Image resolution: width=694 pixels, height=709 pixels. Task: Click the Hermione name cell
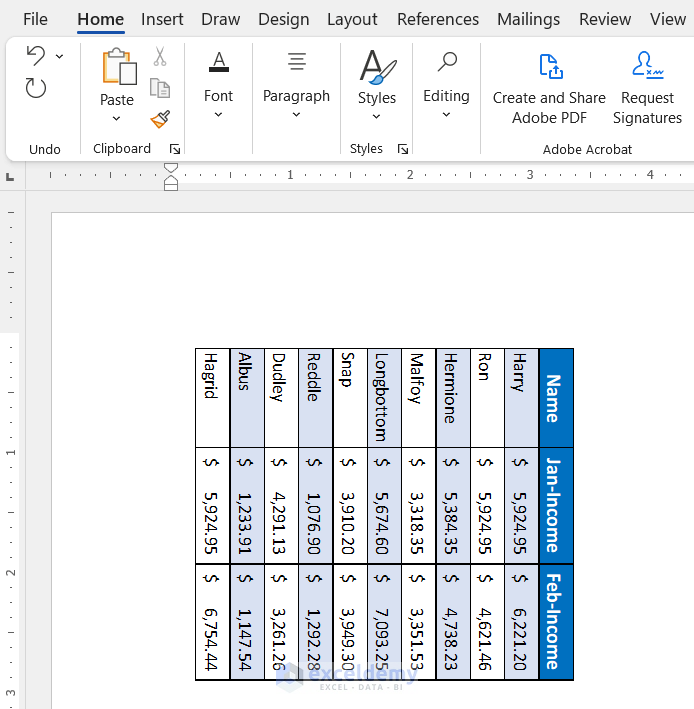tap(453, 398)
